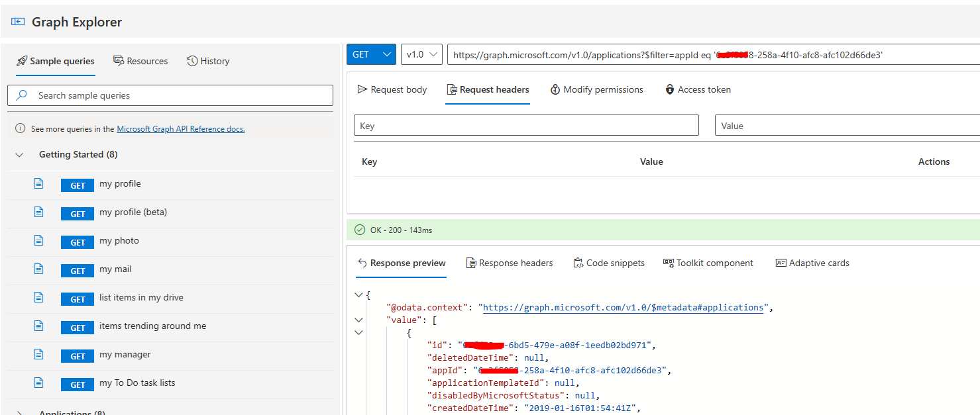Select list items in my drive query
The image size is (980, 415).
(141, 298)
